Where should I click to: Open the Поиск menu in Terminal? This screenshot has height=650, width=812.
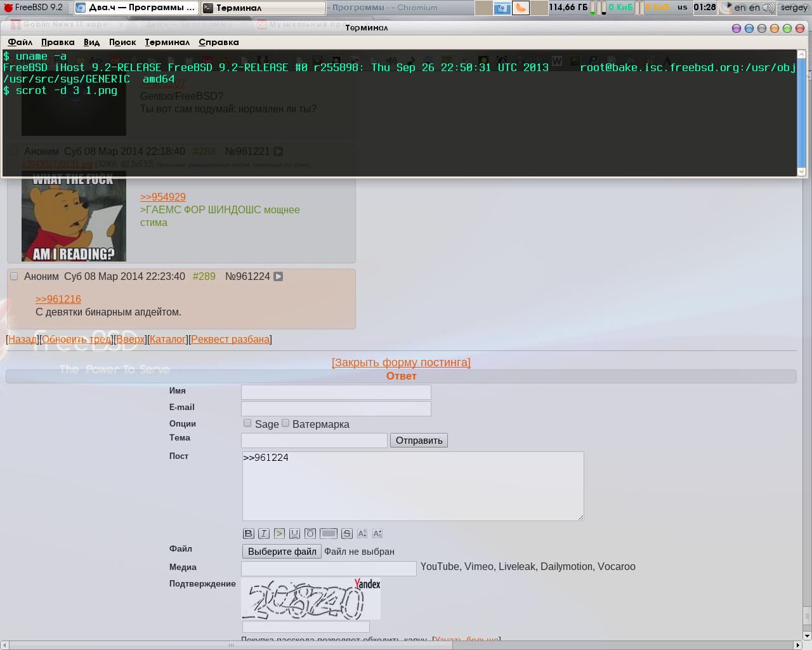pyautogui.click(x=122, y=43)
